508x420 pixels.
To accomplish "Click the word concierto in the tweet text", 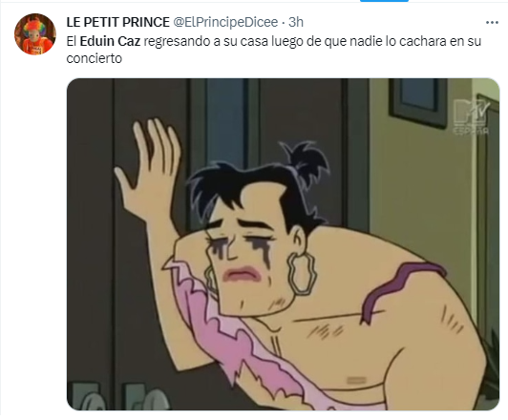I will click(94, 58).
